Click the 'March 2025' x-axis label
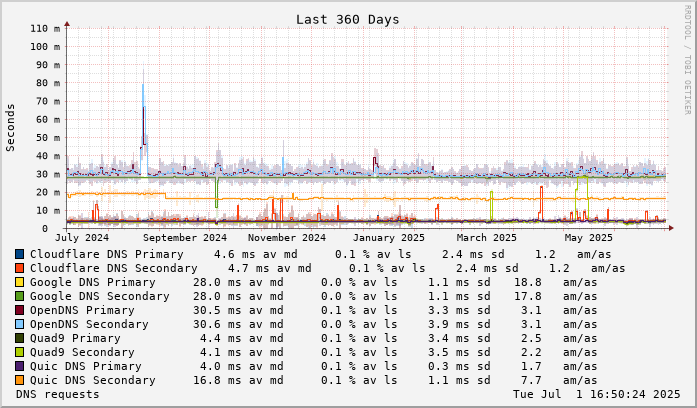 (x=487, y=237)
